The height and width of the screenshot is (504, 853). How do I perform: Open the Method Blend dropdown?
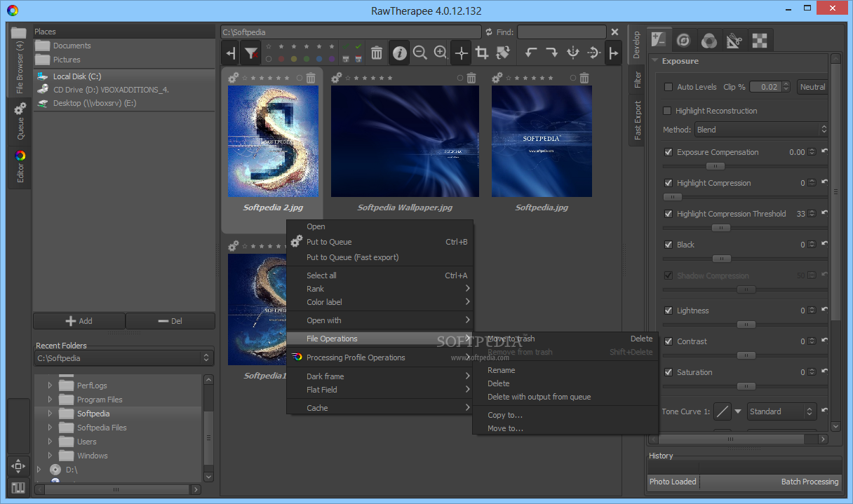[761, 130]
